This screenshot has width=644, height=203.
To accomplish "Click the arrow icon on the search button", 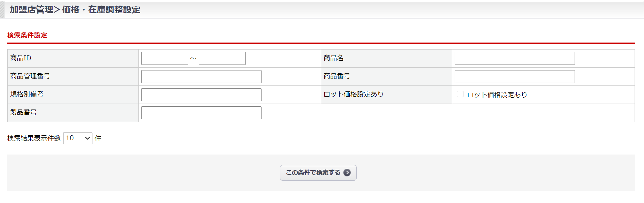I will (347, 173).
